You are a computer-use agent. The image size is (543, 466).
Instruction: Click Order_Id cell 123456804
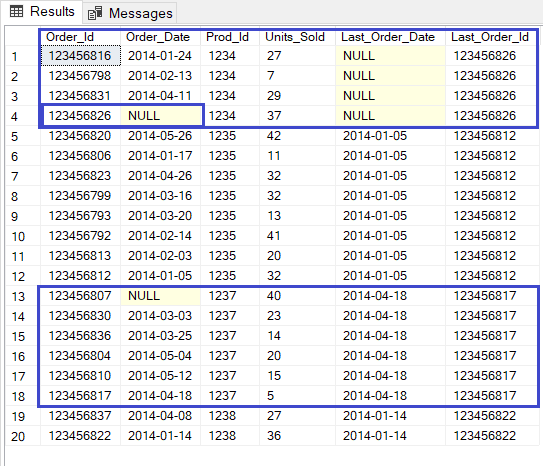tap(80, 356)
